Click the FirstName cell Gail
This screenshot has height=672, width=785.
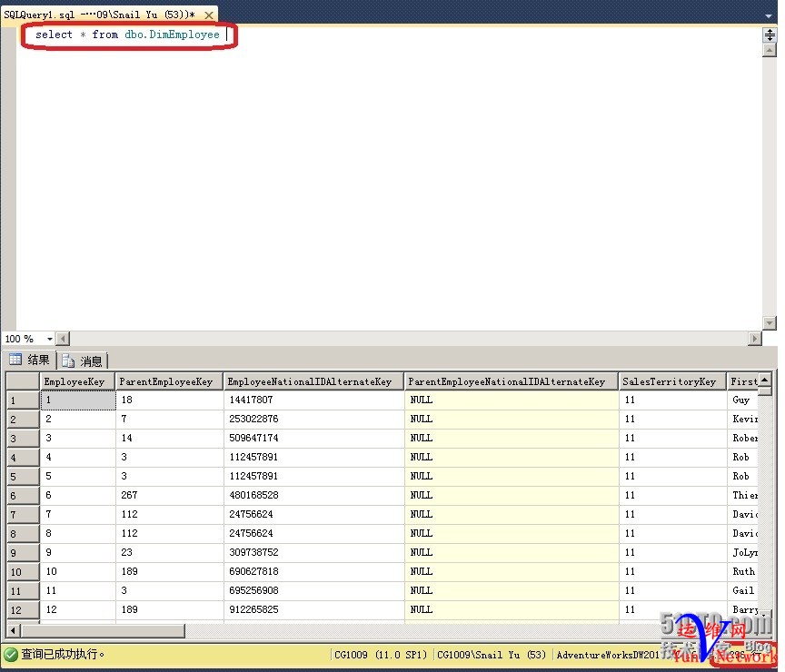pos(743,590)
